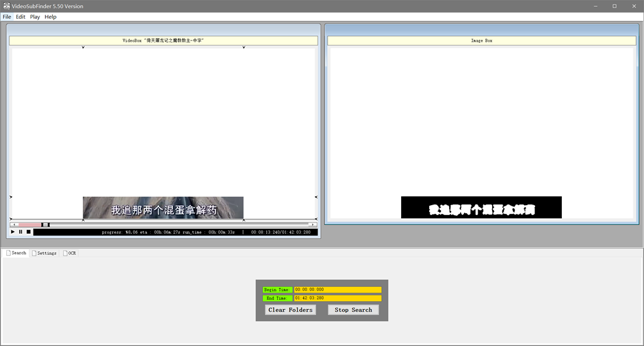
Task: Click the Stop Search button
Action: pyautogui.click(x=353, y=310)
